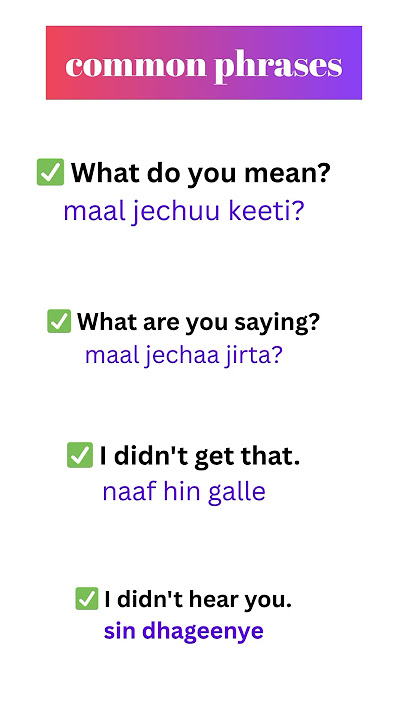The width and height of the screenshot is (405, 720).
Task: Click the word "common" in the banner
Action: [x=136, y=67]
